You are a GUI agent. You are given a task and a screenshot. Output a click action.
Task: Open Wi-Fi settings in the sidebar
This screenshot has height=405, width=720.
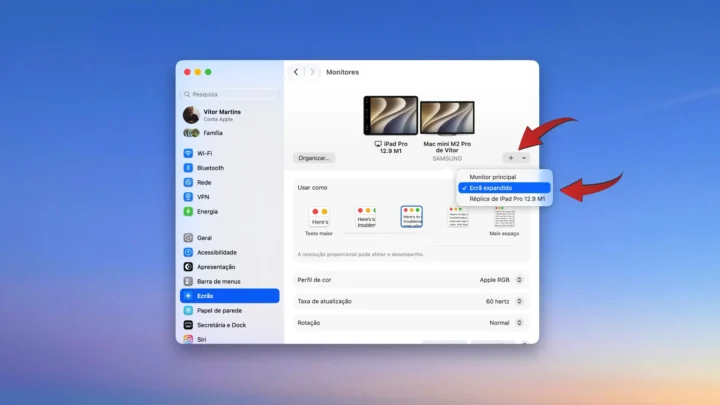(x=230, y=153)
